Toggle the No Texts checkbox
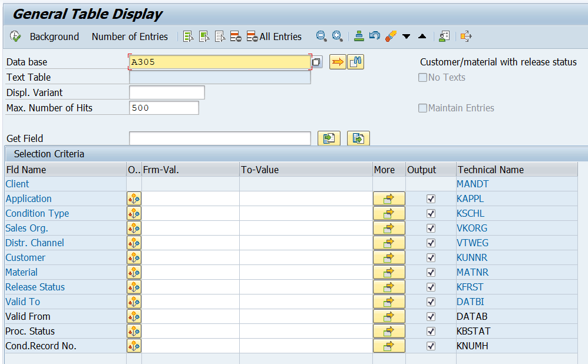588x364 pixels. click(422, 77)
